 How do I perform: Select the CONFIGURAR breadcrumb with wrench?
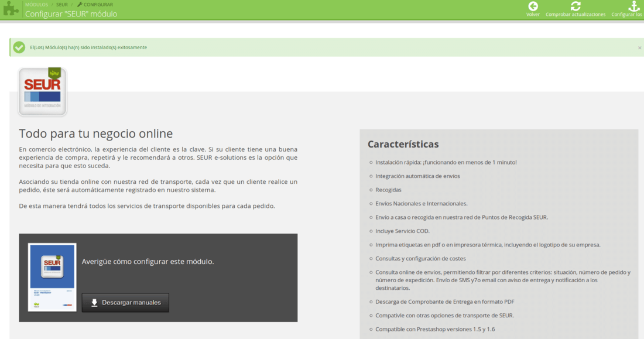(95, 5)
